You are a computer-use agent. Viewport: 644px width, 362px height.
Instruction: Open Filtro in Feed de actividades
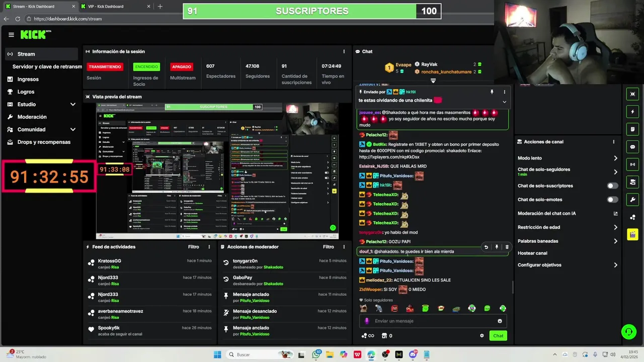(194, 247)
